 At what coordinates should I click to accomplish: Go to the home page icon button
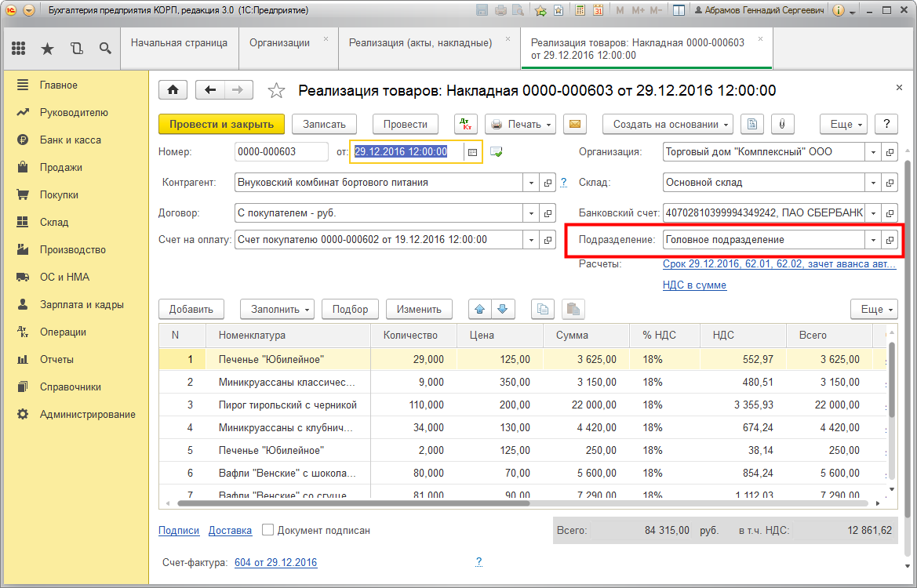point(173,90)
